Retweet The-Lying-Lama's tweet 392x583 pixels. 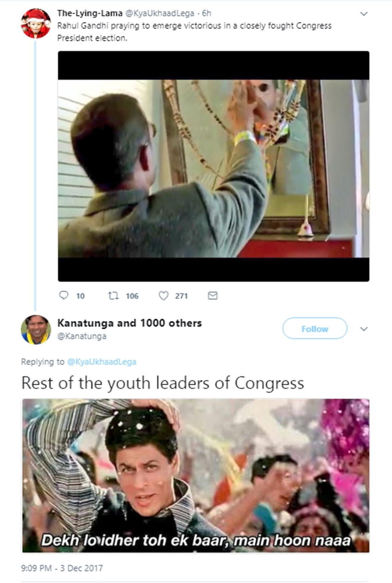(113, 296)
